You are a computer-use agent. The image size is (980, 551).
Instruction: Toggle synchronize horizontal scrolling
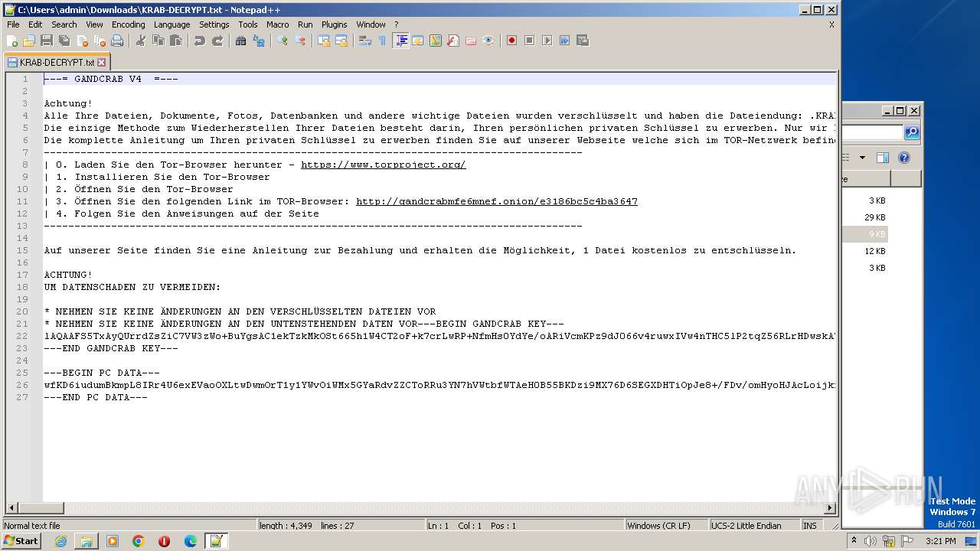point(341,41)
